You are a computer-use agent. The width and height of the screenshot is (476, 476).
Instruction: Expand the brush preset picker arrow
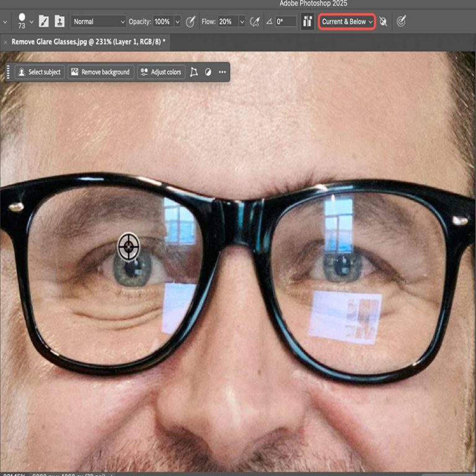click(32, 22)
